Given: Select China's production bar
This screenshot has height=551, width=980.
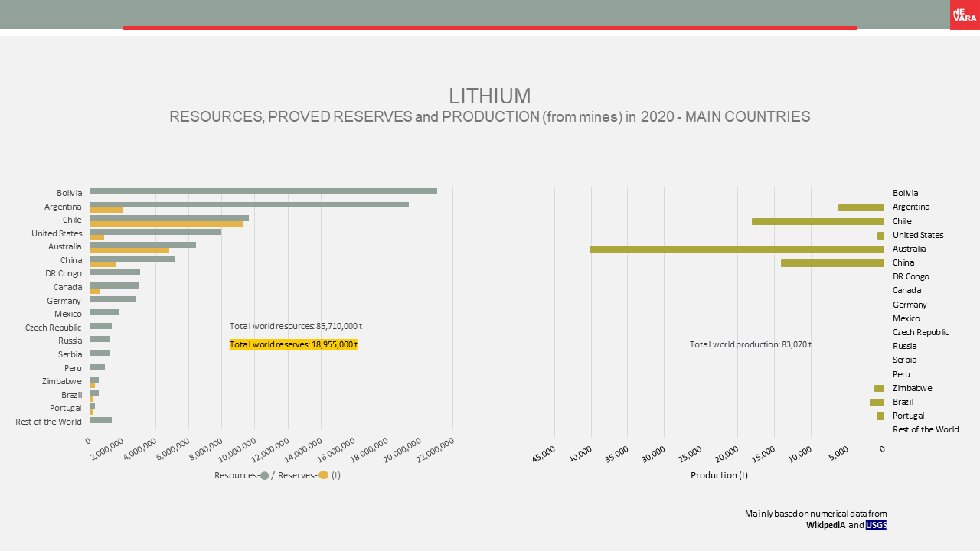Looking at the screenshot, I should (x=831, y=263).
